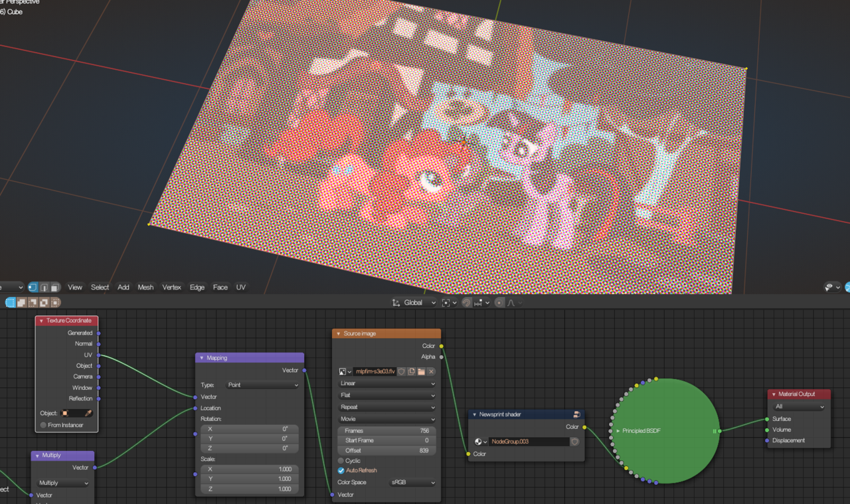This screenshot has width=850, height=504.
Task: Open proportional falloff curve dropdown
Action: [515, 303]
